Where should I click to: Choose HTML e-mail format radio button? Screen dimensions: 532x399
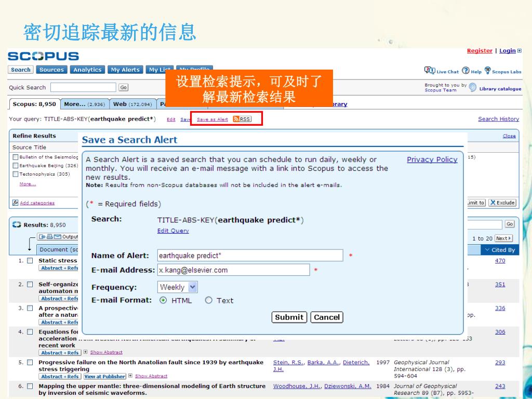click(x=163, y=300)
